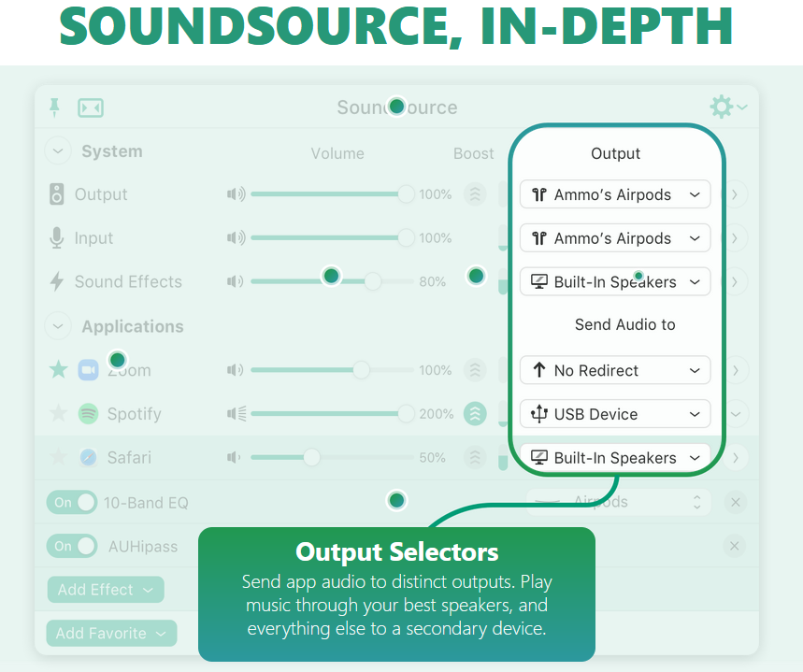Image resolution: width=803 pixels, height=672 pixels.
Task: Toggle Boost for the Output row
Action: pos(475,194)
